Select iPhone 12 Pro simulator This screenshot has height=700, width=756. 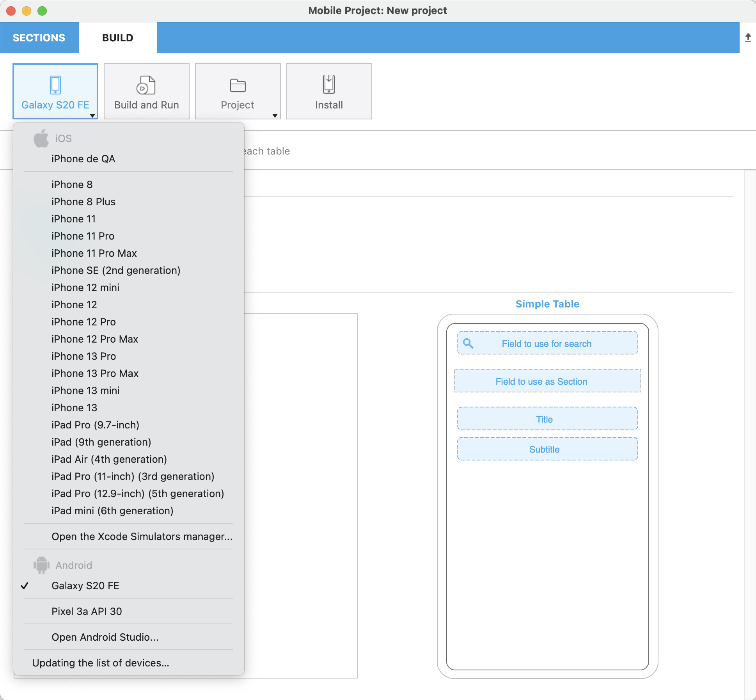[129, 322]
